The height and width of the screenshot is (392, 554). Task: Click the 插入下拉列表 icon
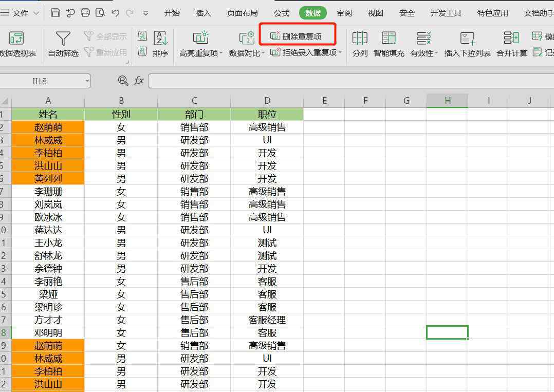[467, 39]
